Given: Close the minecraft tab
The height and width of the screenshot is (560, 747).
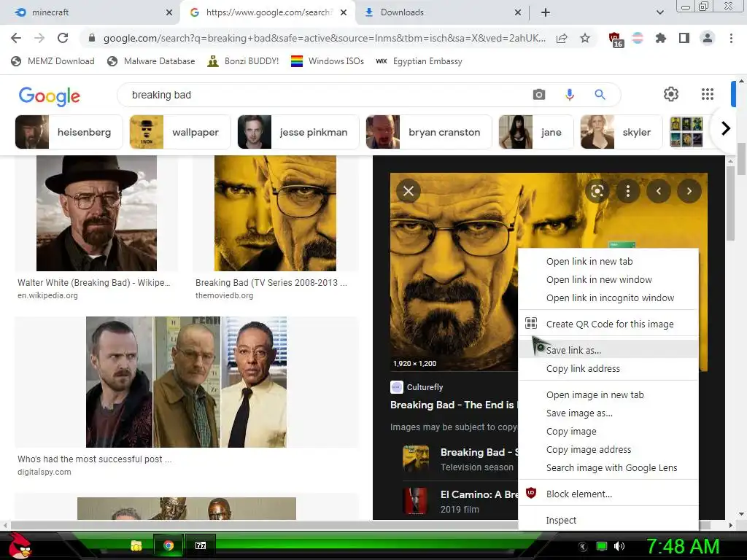Looking at the screenshot, I should click(169, 12).
